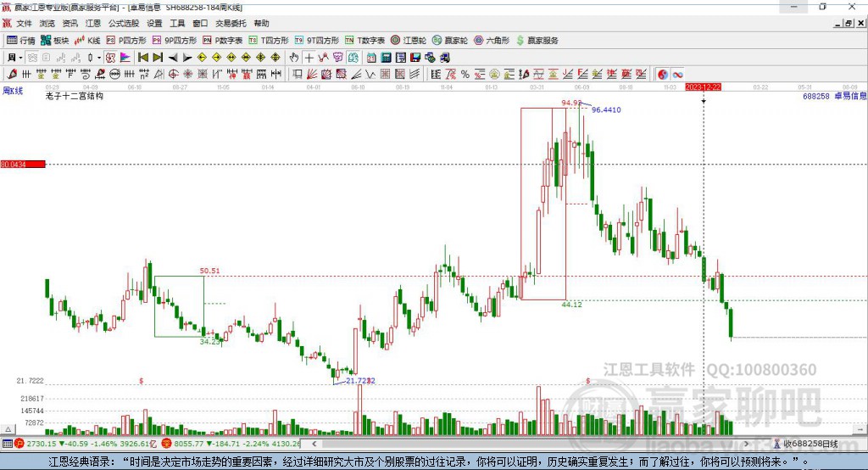
Task: Open the 六角形 hexagon tool
Action: click(492, 41)
